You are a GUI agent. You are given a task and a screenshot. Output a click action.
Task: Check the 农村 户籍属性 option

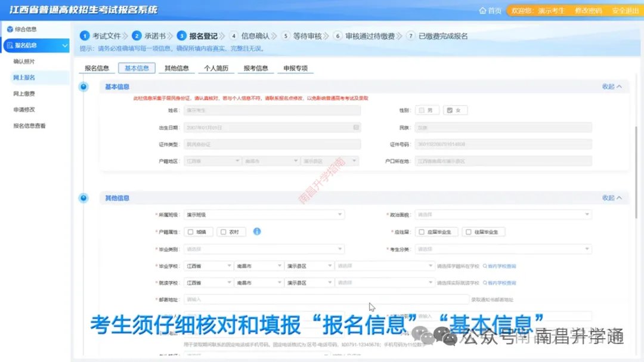coord(224,232)
